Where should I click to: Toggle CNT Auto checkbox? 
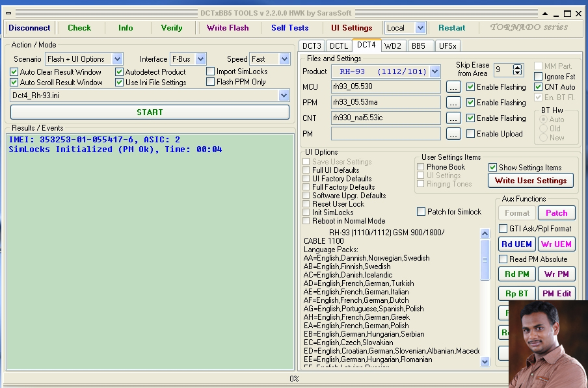pyautogui.click(x=538, y=87)
